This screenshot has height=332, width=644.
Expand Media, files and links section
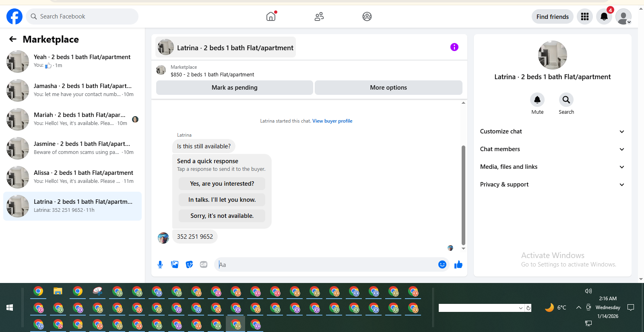pyautogui.click(x=552, y=167)
